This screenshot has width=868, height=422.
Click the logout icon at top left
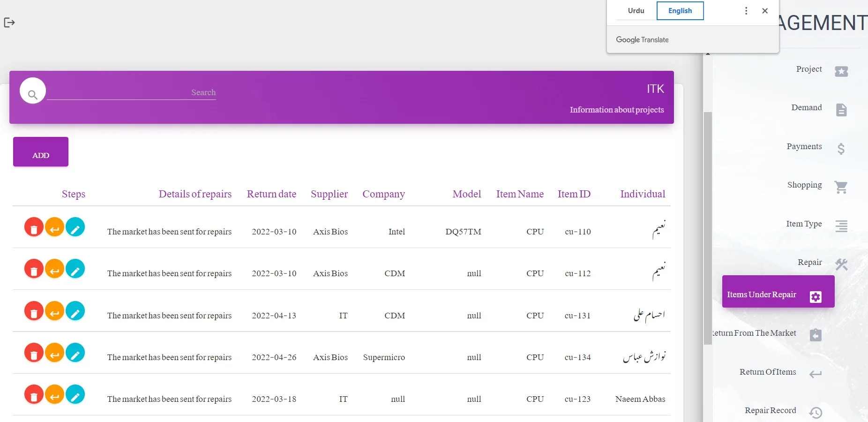[9, 23]
